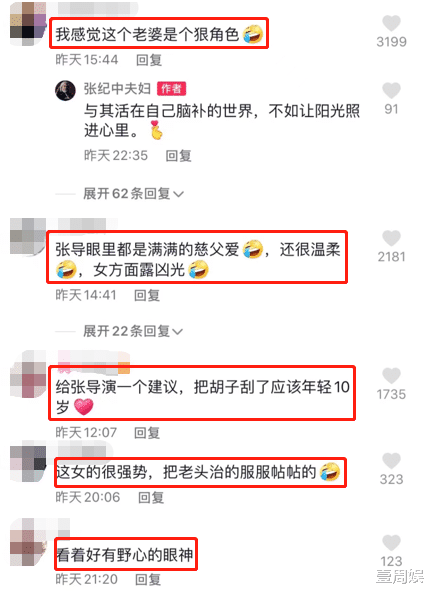This screenshot has width=432, height=595.
Task: Click the chevron next to 展开62条回复
Action: [x=178, y=195]
